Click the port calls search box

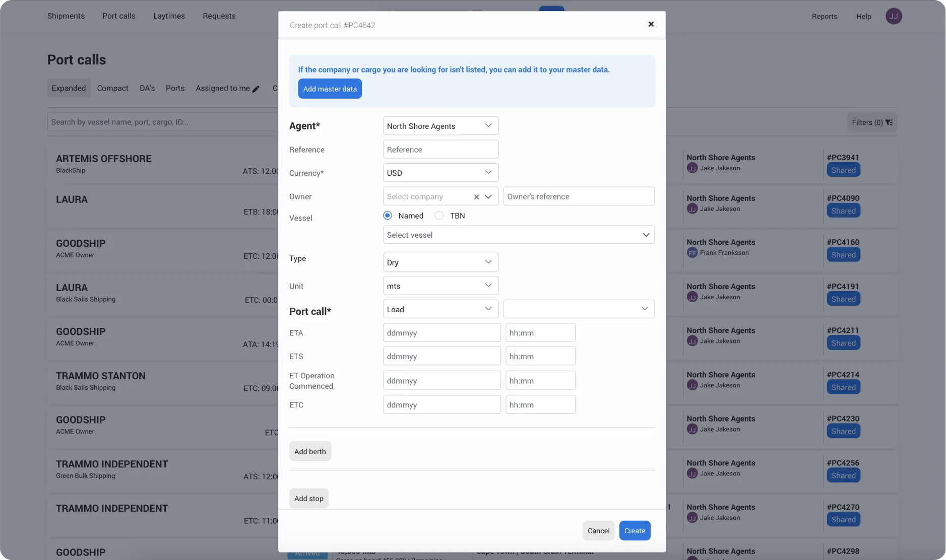[x=163, y=122]
